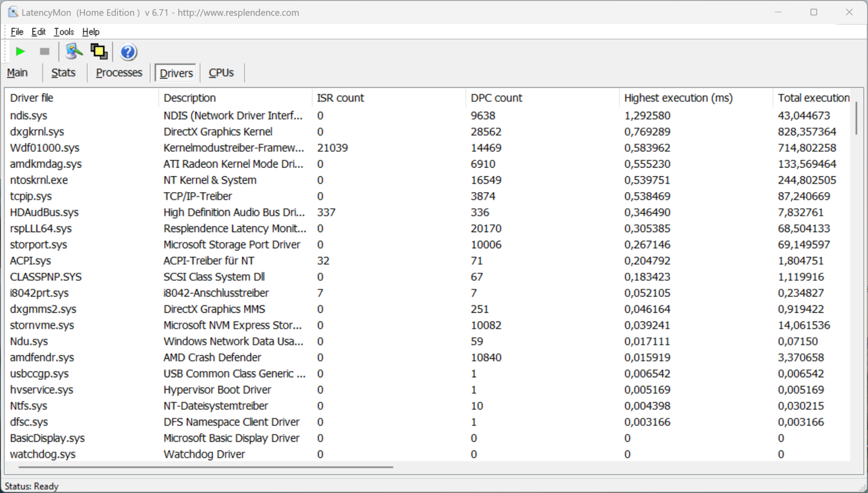Sort by the DPC count column header

(x=496, y=98)
